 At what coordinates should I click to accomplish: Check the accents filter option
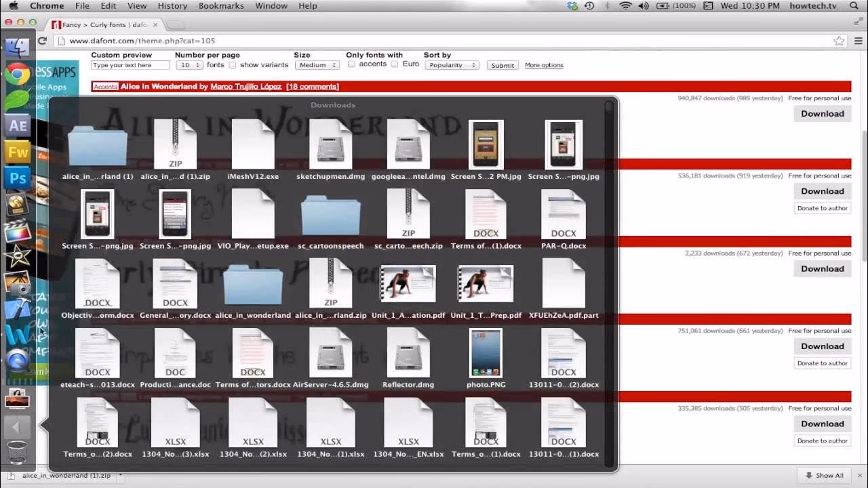pyautogui.click(x=353, y=64)
